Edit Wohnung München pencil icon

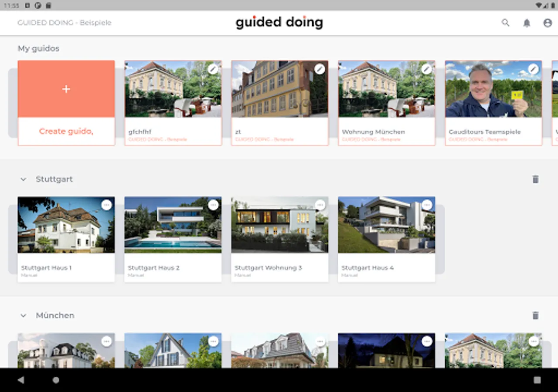[426, 69]
